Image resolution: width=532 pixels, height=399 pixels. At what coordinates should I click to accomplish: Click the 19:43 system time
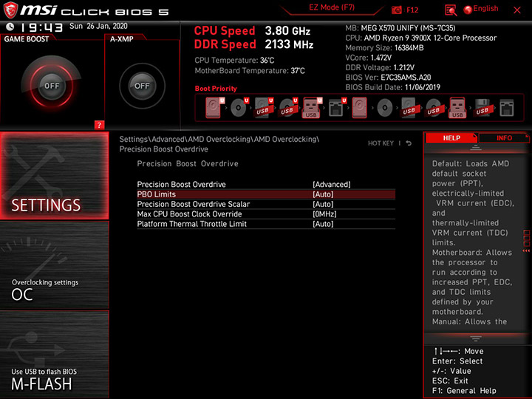pyautogui.click(x=41, y=27)
